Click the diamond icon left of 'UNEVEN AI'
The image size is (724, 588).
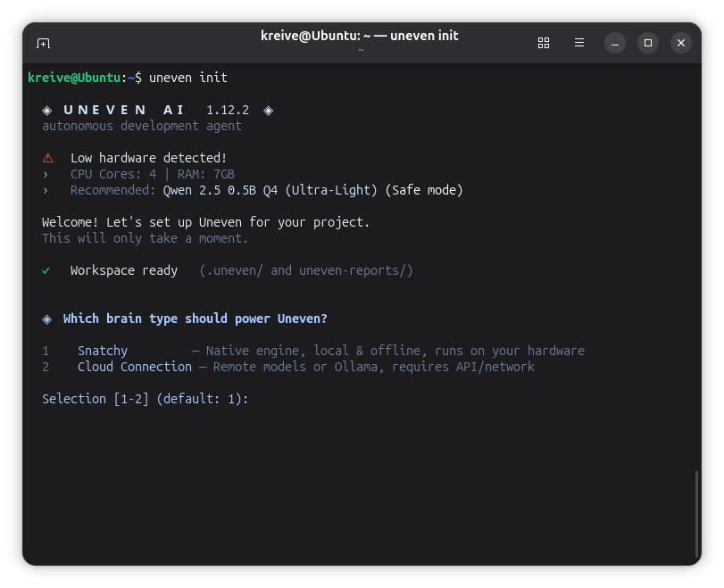(x=47, y=111)
